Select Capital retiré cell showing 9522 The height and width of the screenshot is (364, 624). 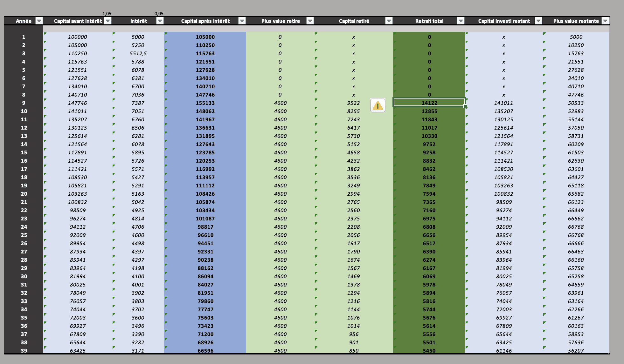pos(353,103)
